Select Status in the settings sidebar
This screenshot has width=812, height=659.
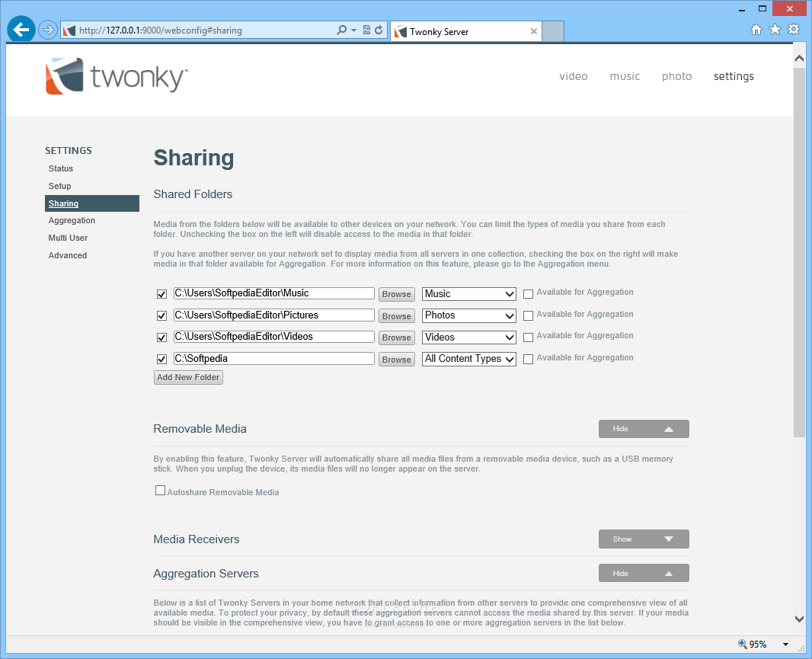coord(61,168)
